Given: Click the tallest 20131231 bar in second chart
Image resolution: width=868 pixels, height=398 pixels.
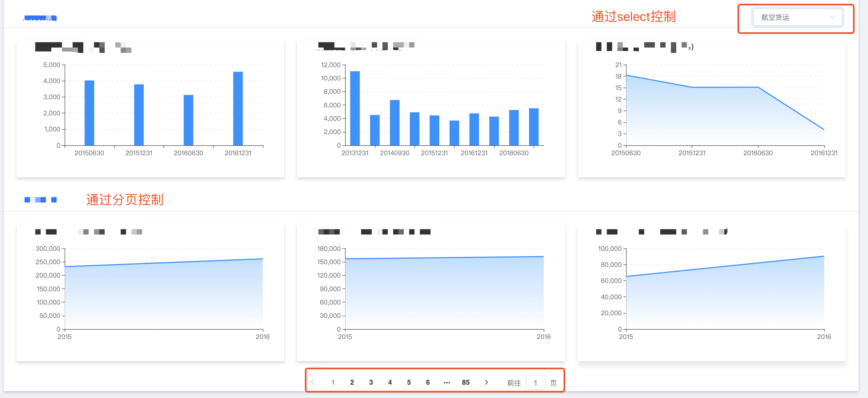Looking at the screenshot, I should tap(355, 108).
